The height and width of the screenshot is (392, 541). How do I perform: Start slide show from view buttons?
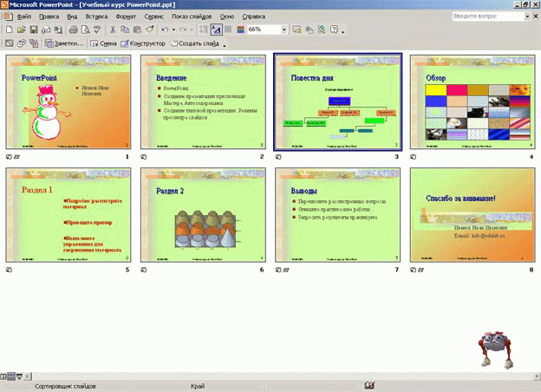pyautogui.click(x=19, y=376)
